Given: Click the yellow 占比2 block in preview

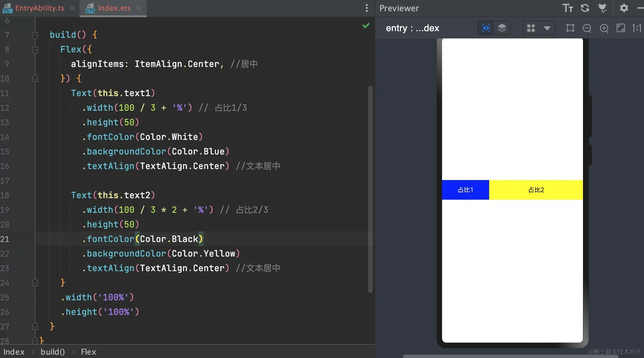Looking at the screenshot, I should point(536,190).
